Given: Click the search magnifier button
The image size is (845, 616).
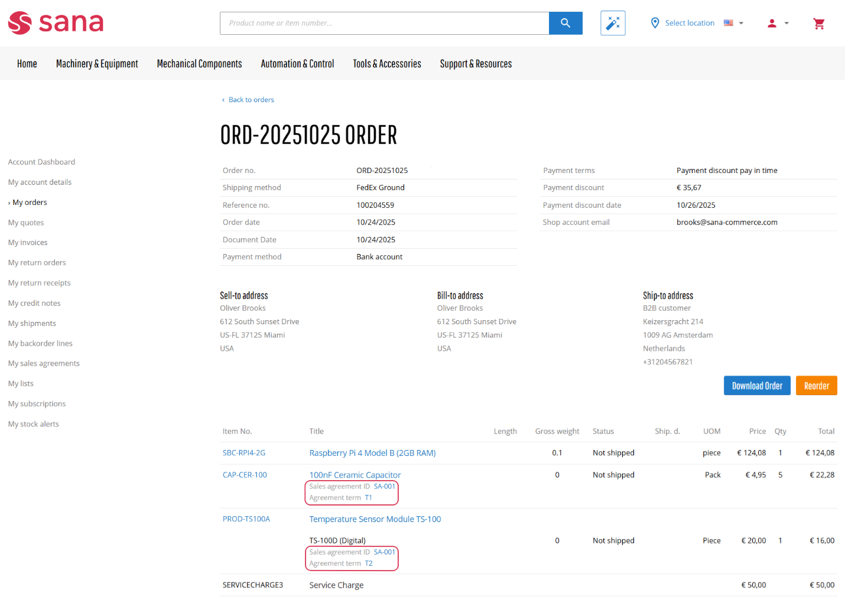Looking at the screenshot, I should 565,23.
